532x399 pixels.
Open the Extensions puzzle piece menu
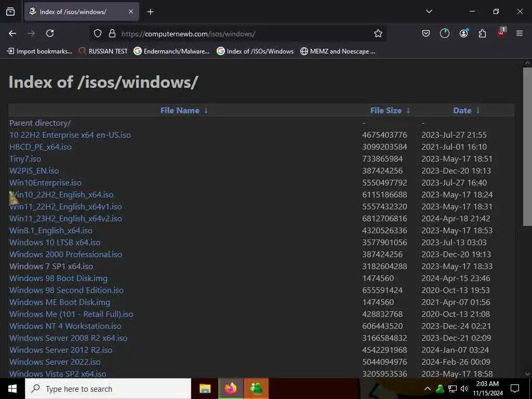482,33
